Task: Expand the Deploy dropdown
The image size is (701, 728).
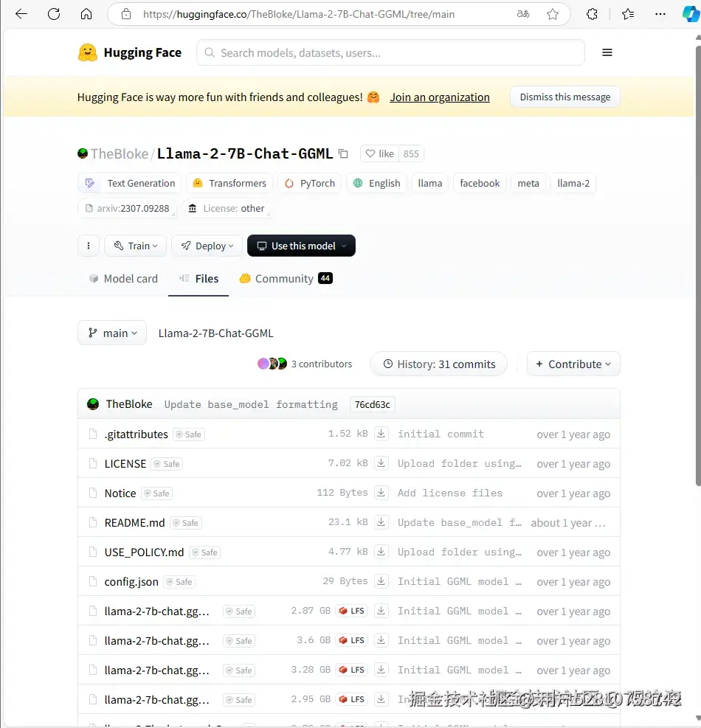Action: 207,246
